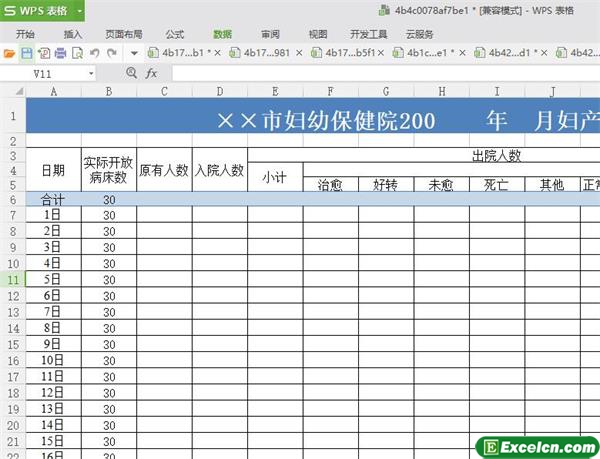Expand the quick access toolbar dropdown
The width and height of the screenshot is (600, 459).
pos(134,53)
